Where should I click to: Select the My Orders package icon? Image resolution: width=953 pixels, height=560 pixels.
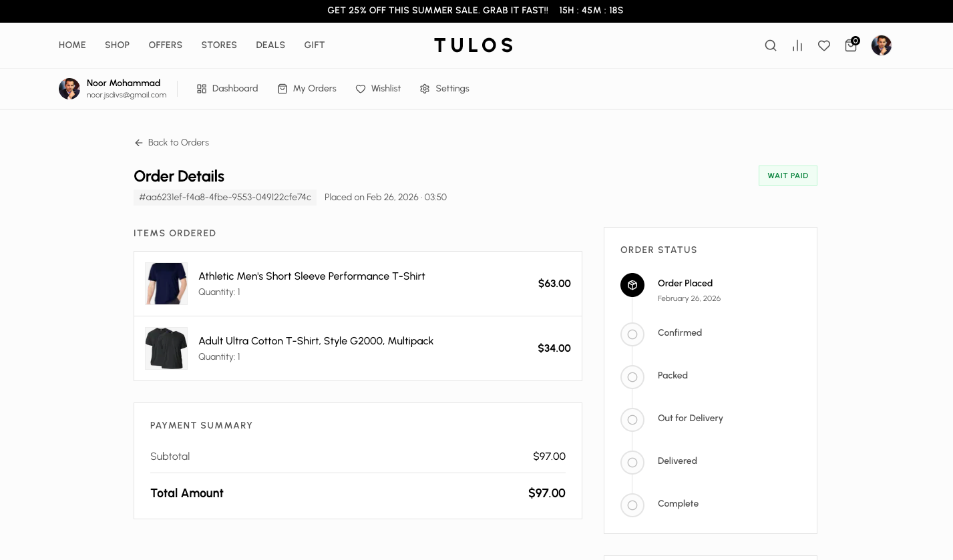pyautogui.click(x=282, y=88)
